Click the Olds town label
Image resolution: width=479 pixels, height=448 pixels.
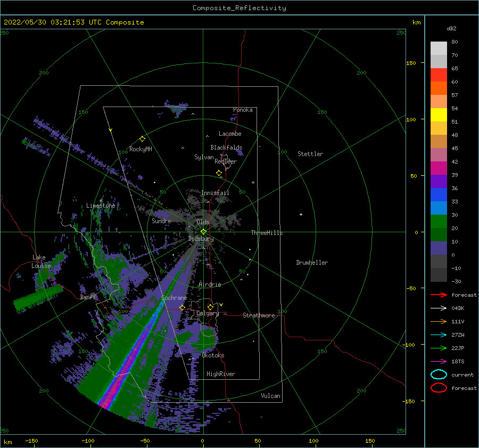(203, 222)
